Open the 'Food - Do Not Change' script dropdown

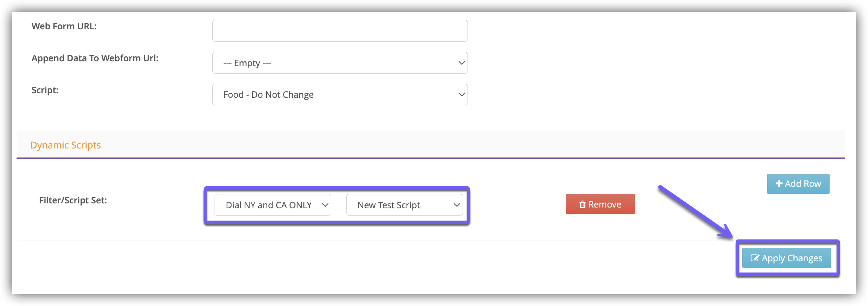coord(340,95)
